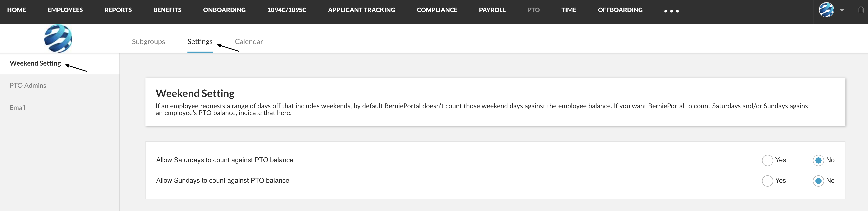
Task: Select No for Sundays counting against PTO
Action: coord(818,181)
